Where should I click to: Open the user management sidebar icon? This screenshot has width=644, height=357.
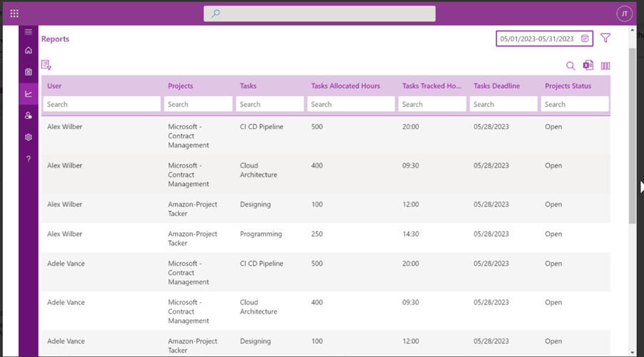29,115
